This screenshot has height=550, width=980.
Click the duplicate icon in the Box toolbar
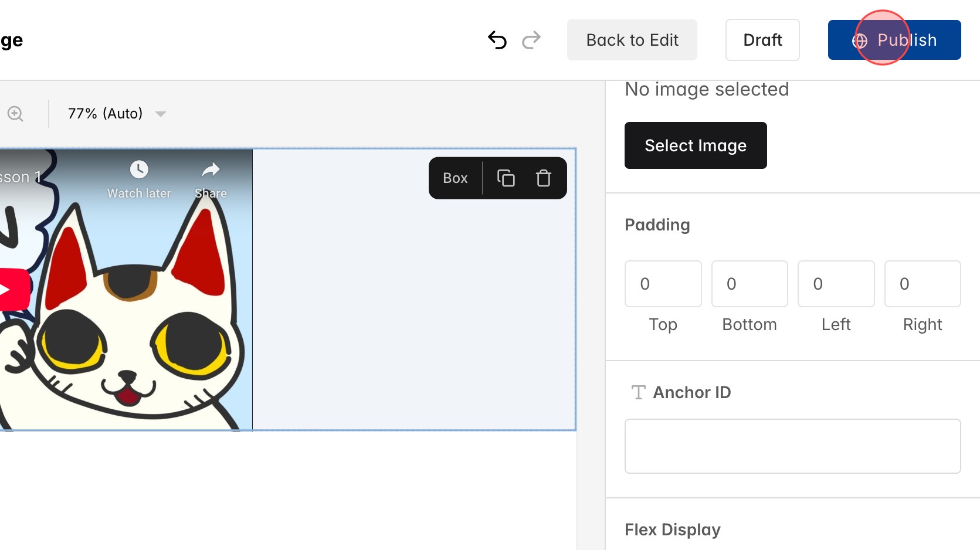pyautogui.click(x=506, y=178)
